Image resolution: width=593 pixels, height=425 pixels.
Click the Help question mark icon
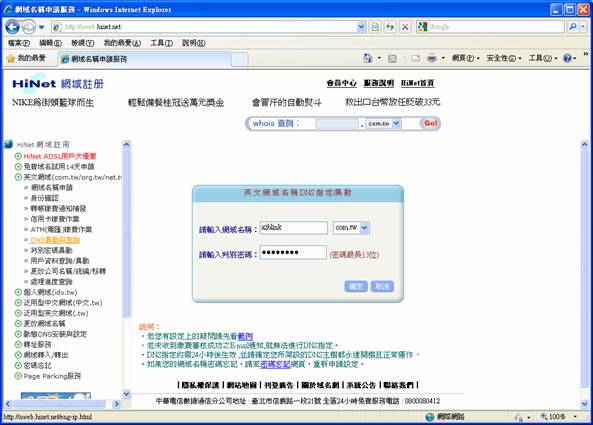[567, 58]
